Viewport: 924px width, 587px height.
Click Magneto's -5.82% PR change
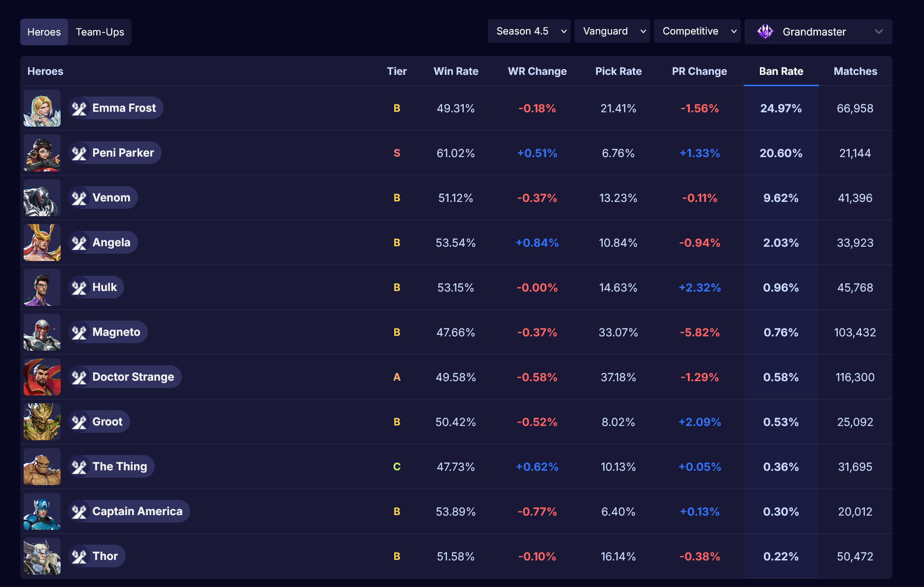(x=700, y=332)
